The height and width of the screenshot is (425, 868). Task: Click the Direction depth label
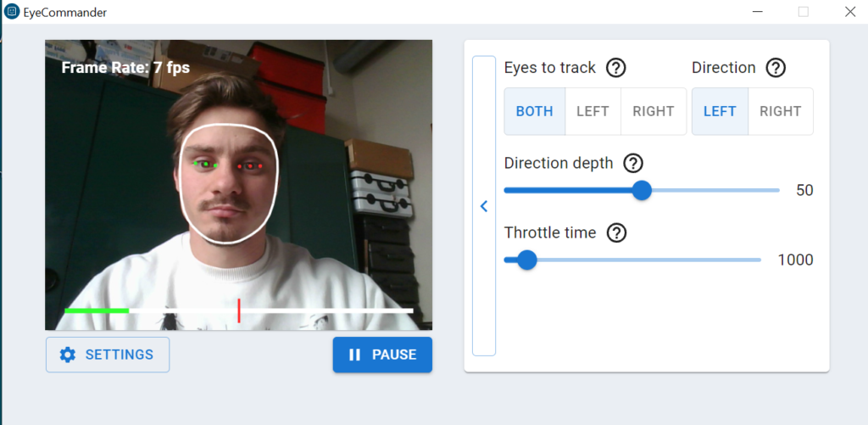[559, 164]
